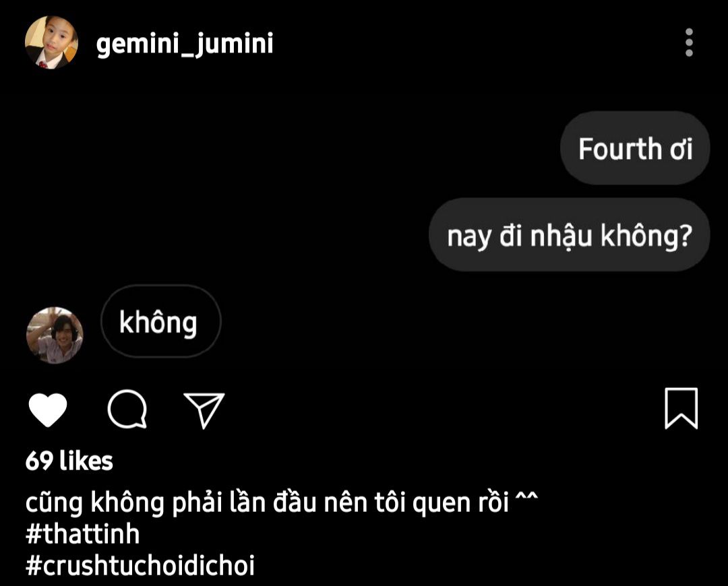Click the "không" reply bubble
Screen dimensions: 728x586
point(160,321)
